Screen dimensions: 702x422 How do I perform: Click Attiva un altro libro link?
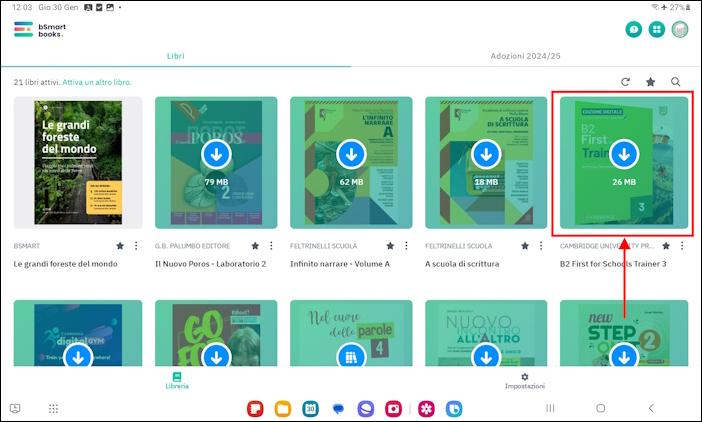pyautogui.click(x=97, y=82)
